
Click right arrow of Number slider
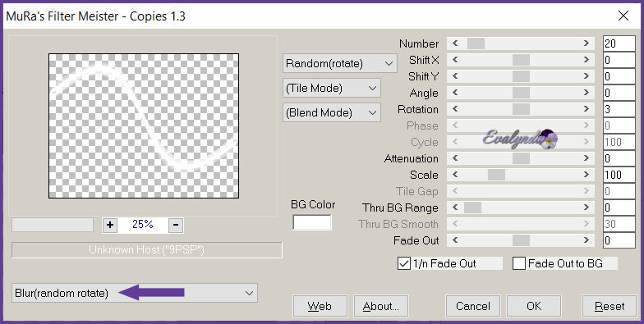pos(586,43)
